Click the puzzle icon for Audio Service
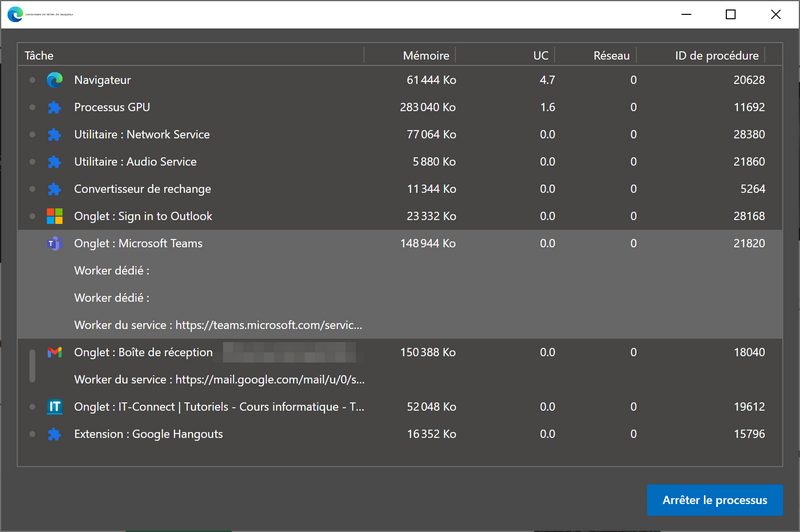The width and height of the screenshot is (800, 532). (x=54, y=161)
